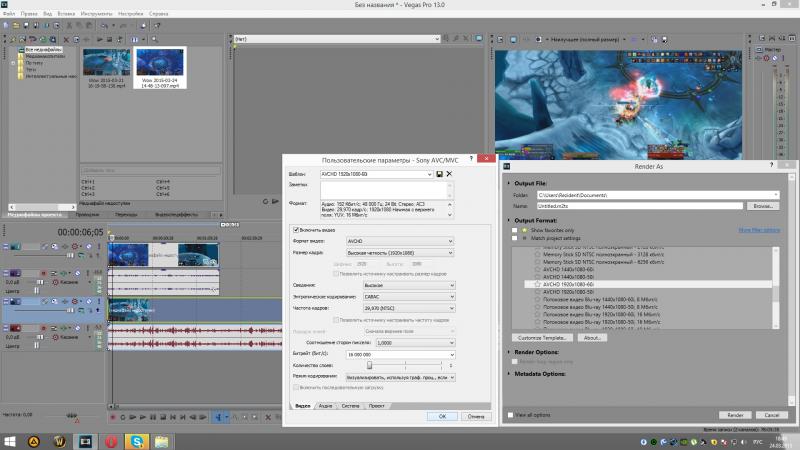Adjust the first video track level slider
Viewport: 800px width, 450px height.
coord(70,255)
